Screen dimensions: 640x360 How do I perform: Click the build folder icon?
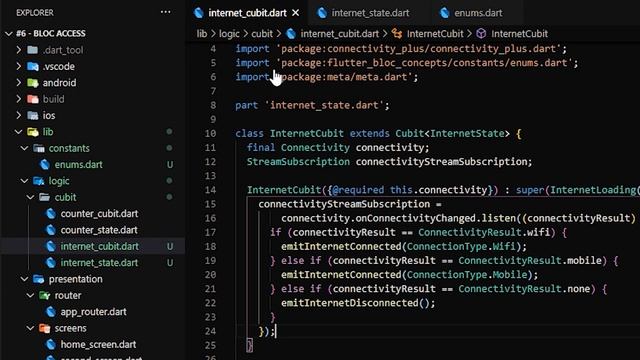33,99
